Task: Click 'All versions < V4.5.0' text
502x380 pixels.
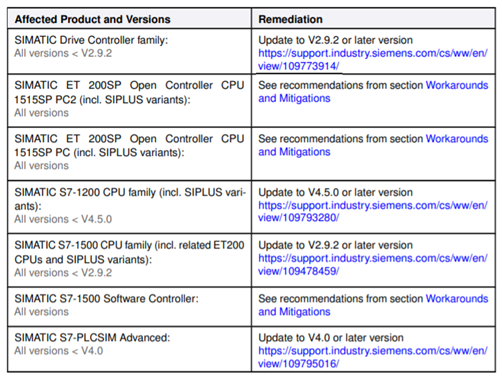Action: 63,219
